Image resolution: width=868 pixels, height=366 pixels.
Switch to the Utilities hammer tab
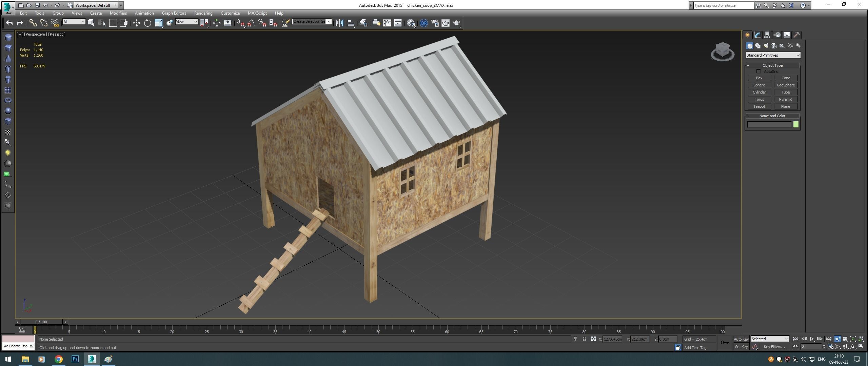[x=797, y=35]
